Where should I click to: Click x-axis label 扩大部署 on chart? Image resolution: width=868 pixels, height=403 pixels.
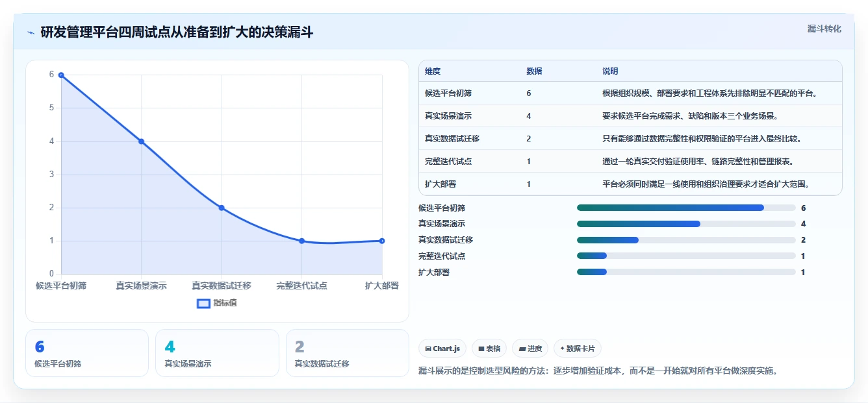[x=382, y=286]
